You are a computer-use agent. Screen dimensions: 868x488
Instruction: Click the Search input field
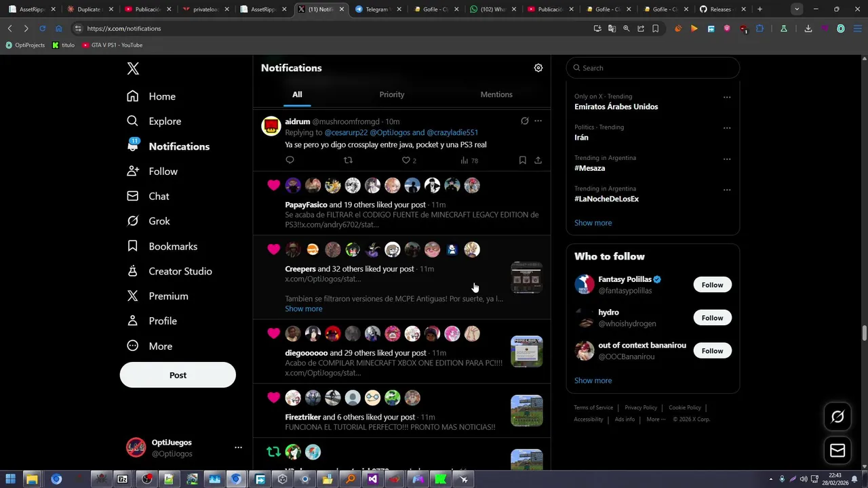tap(652, 68)
